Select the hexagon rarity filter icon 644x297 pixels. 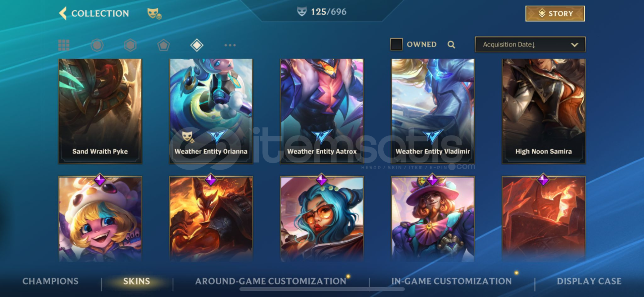coord(130,45)
